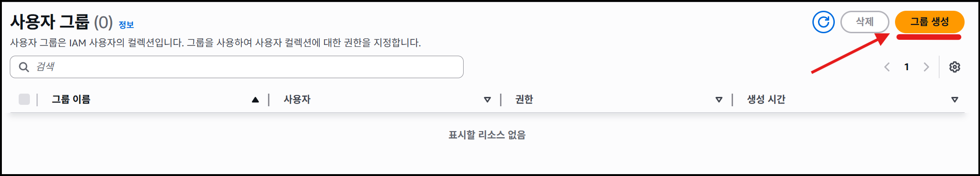Select the 생성 시간 column header

tap(766, 99)
